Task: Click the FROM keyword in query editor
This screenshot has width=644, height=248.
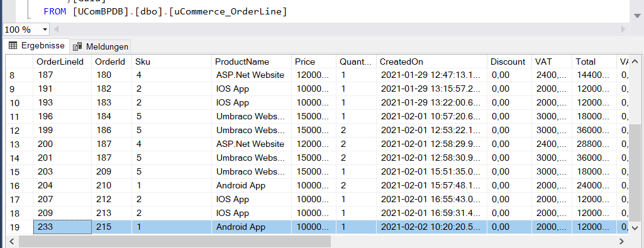Action: (55, 11)
